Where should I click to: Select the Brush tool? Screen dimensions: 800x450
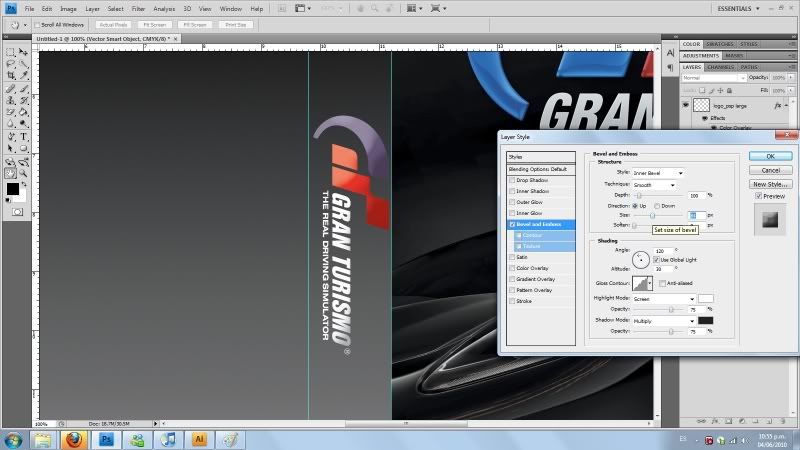pos(23,88)
